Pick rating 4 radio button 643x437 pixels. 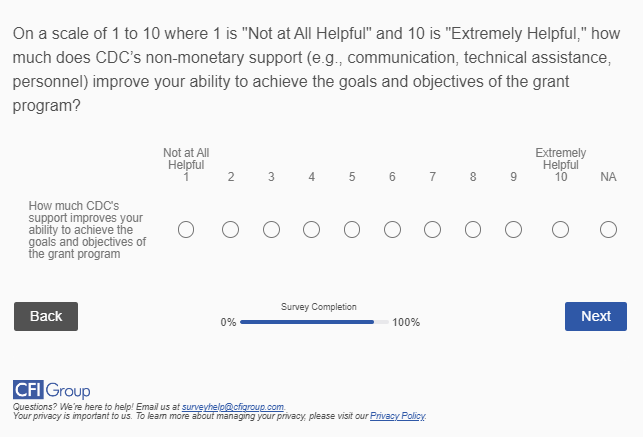[311, 230]
